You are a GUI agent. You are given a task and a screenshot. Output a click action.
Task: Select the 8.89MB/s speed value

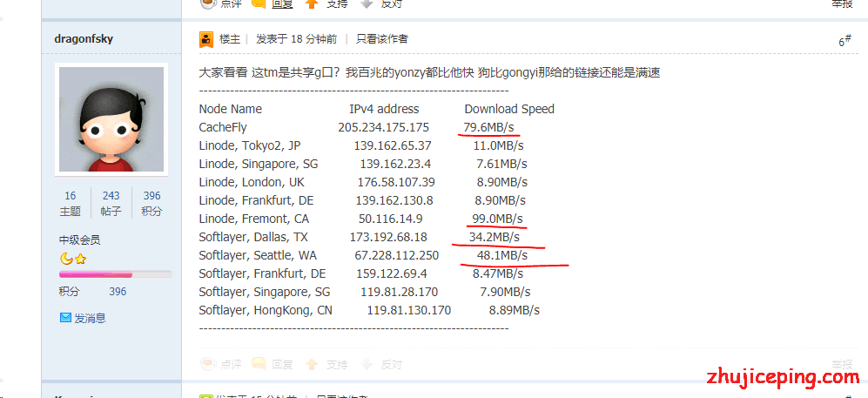tap(515, 310)
